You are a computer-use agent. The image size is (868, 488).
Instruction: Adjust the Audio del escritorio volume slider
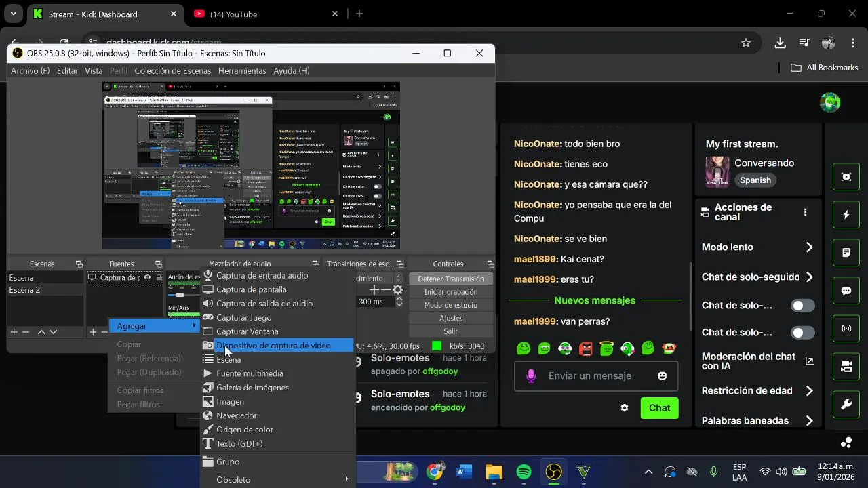click(179, 295)
